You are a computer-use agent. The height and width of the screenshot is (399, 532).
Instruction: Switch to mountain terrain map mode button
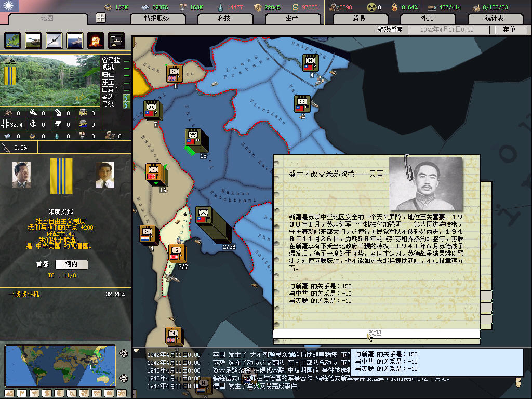[x=9, y=393]
